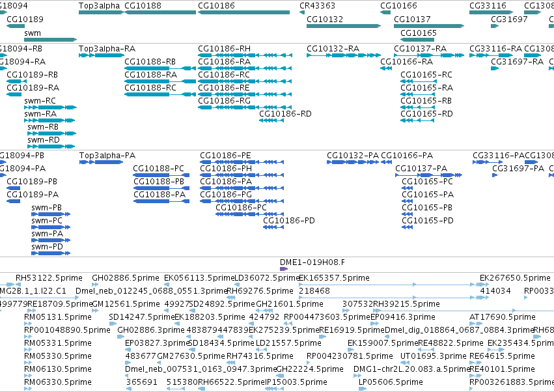Select the Top3alpha gene bar
Screen dimensions: 554x392
(x=102, y=12)
